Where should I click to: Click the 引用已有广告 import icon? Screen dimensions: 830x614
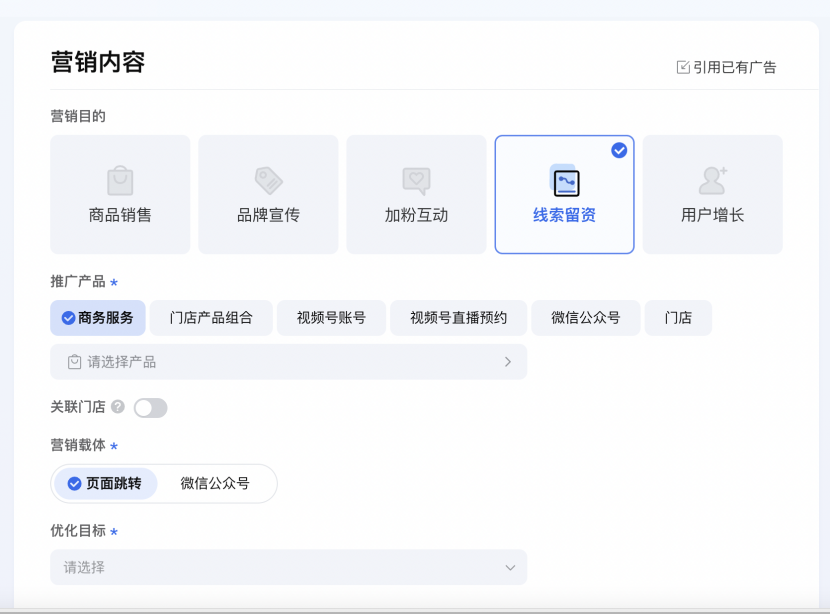(683, 67)
